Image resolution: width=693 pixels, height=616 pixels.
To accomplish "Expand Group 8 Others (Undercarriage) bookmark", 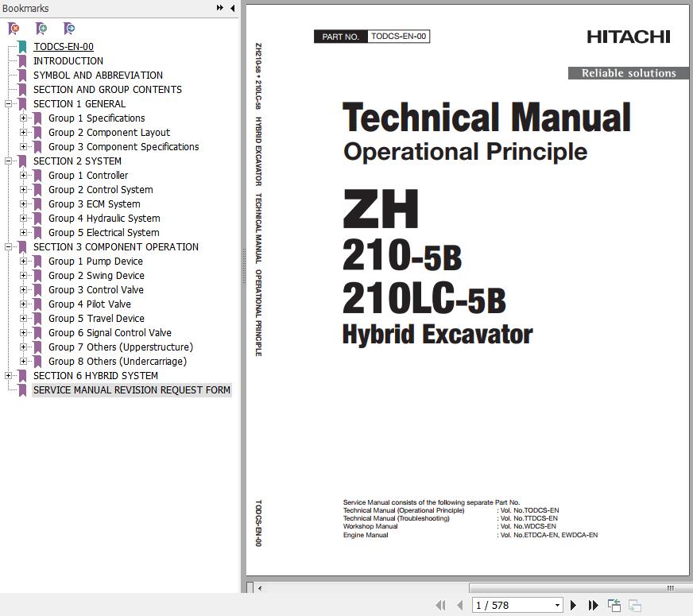I will click(x=23, y=362).
